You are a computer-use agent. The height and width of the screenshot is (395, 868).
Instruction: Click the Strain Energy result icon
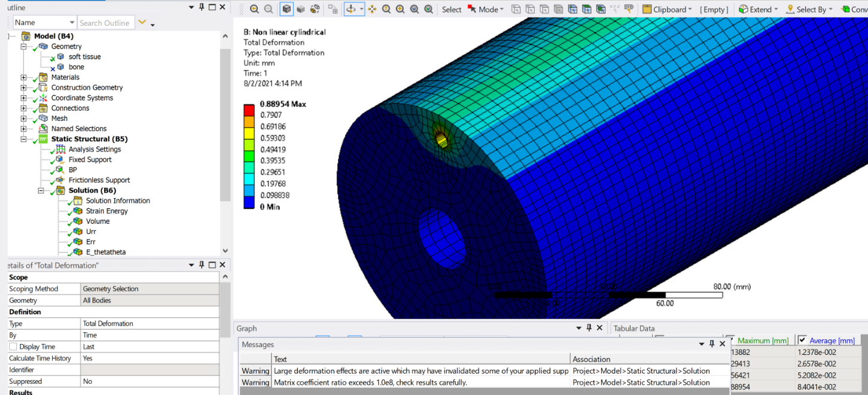(78, 211)
